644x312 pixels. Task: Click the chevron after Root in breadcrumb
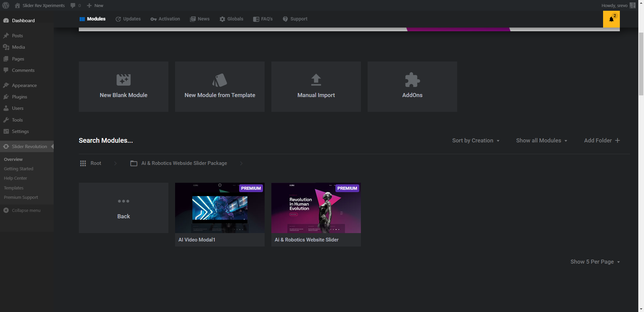pos(115,163)
